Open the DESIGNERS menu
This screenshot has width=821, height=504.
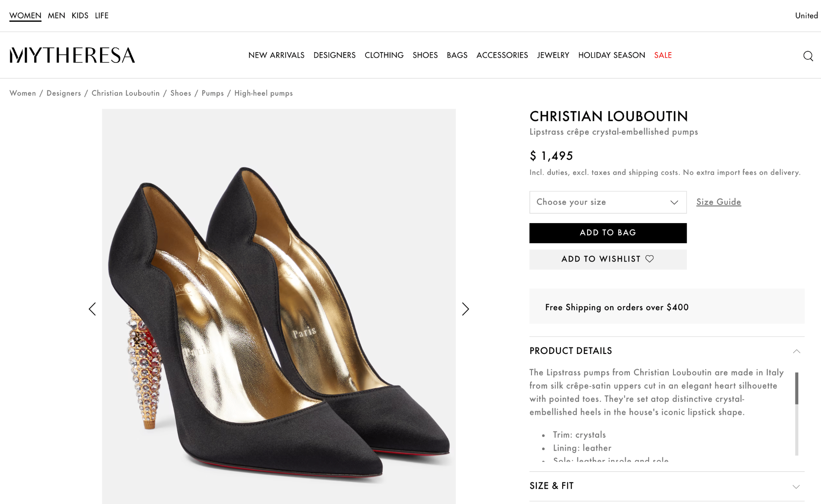click(x=334, y=55)
